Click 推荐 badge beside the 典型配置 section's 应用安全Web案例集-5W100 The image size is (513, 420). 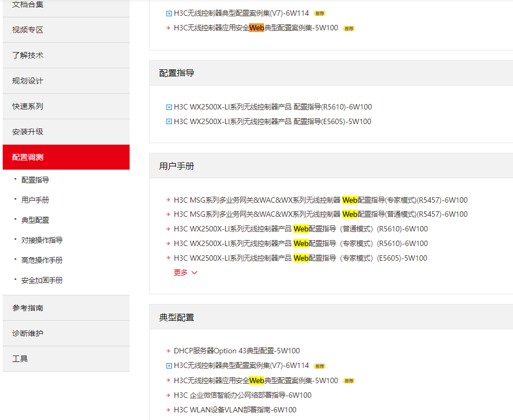[349, 381]
